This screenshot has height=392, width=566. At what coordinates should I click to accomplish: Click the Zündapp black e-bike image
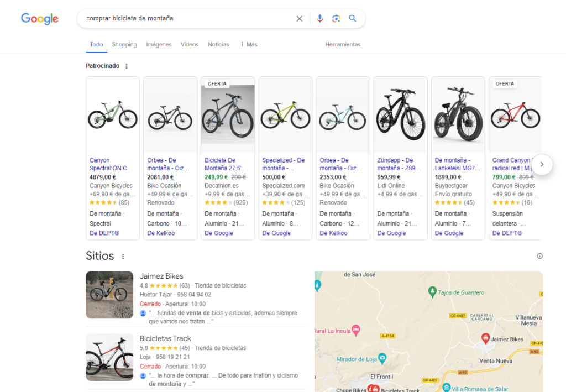point(401,115)
